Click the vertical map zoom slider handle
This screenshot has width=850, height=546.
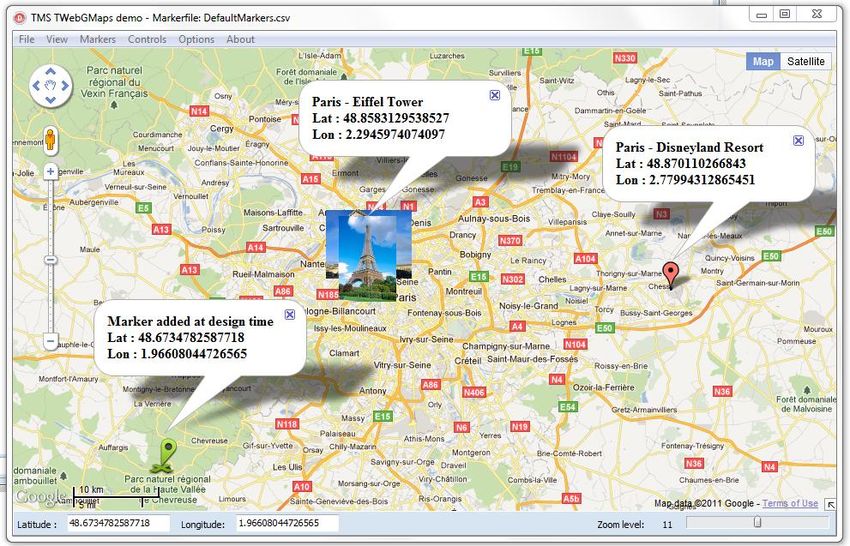point(50,260)
